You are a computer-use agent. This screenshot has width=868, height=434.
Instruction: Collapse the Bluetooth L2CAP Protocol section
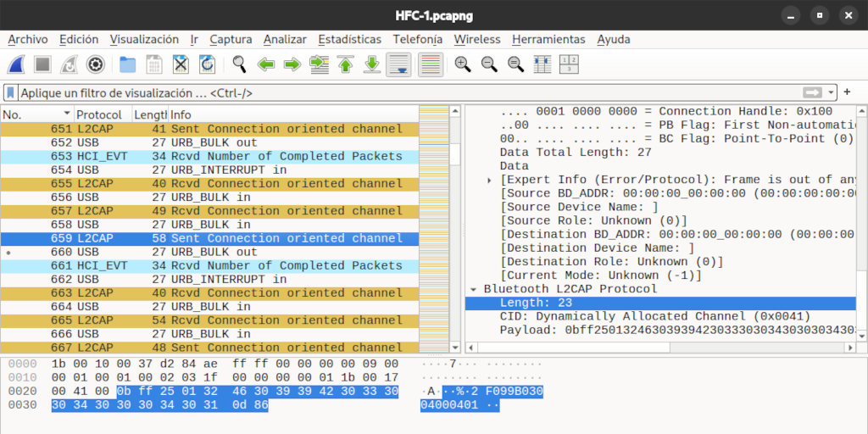(473, 289)
